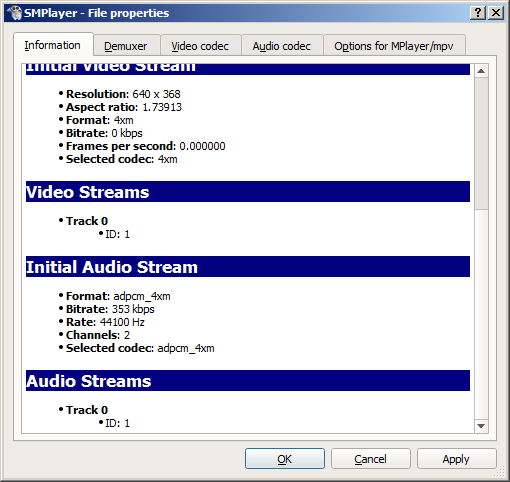Click ID: 1 under Video Streams

pos(117,234)
